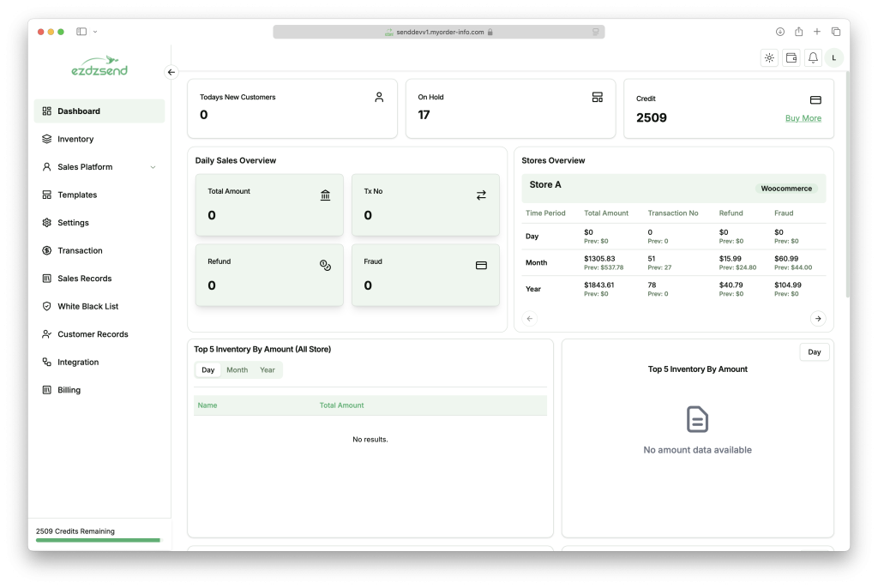The image size is (878, 588).
Task: Show the next store with right arrow
Action: point(818,319)
